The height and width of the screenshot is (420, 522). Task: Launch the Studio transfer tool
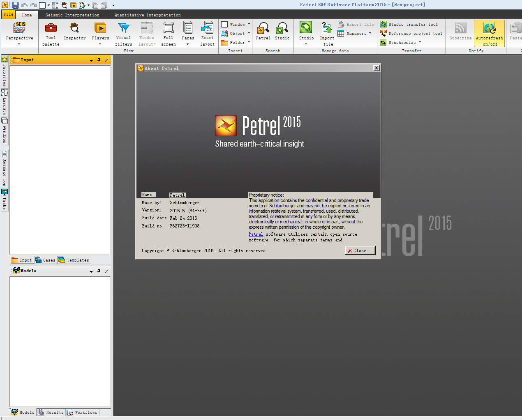pos(409,24)
